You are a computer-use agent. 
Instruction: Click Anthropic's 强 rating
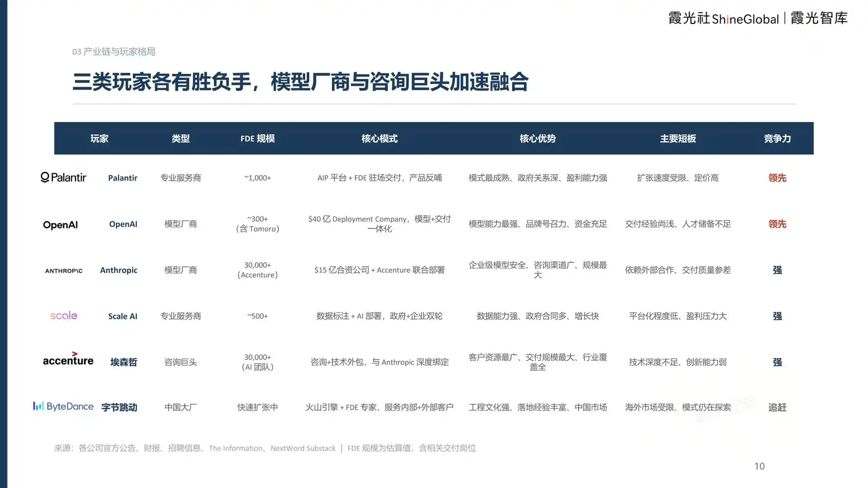pos(777,270)
